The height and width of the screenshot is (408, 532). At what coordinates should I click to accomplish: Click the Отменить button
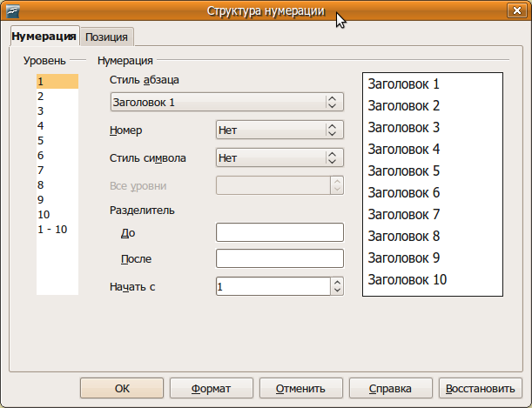pyautogui.click(x=301, y=388)
